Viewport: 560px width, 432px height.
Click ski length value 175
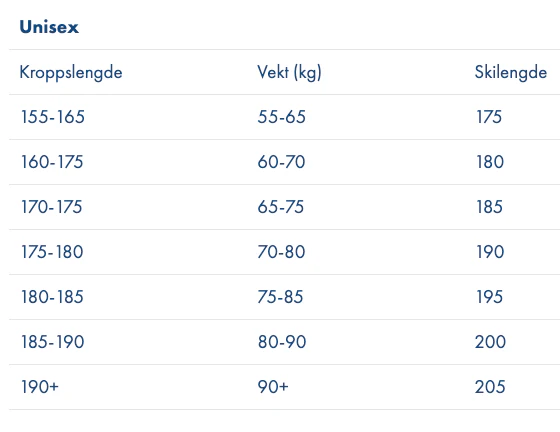[x=489, y=117]
